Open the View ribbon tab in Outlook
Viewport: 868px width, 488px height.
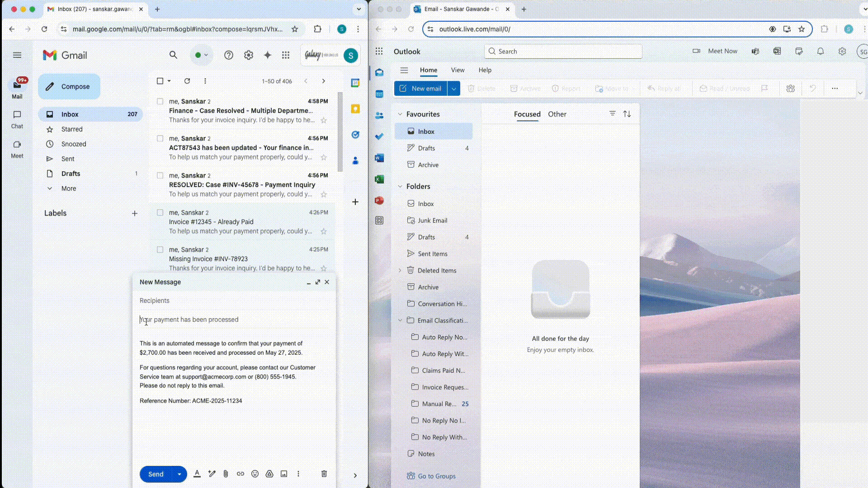point(458,70)
